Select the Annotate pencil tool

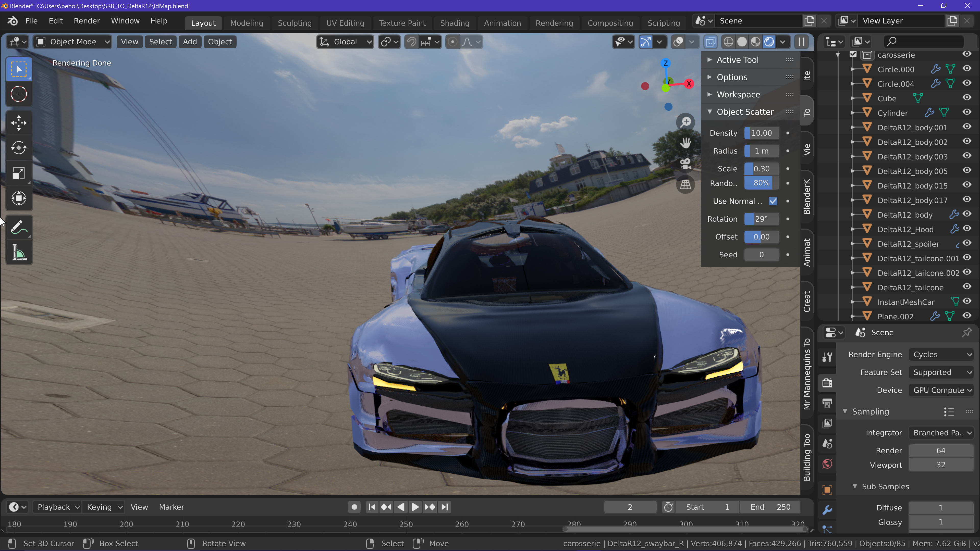click(19, 227)
